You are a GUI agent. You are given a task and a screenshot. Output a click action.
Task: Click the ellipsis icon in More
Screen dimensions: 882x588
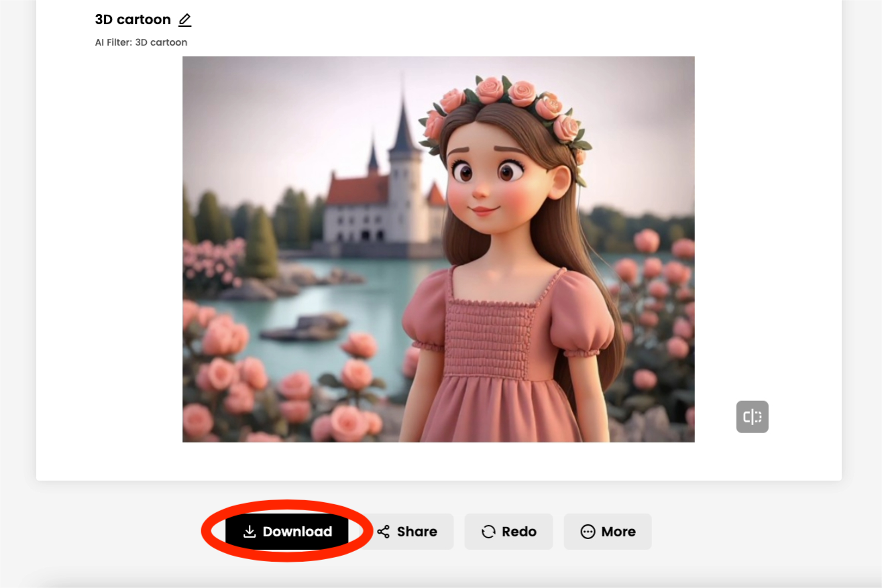point(588,532)
